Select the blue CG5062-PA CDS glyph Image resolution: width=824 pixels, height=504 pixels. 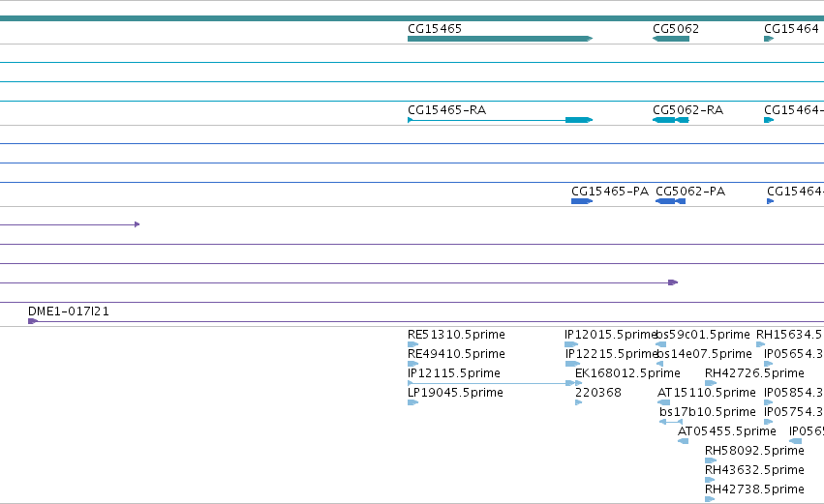click(x=671, y=201)
